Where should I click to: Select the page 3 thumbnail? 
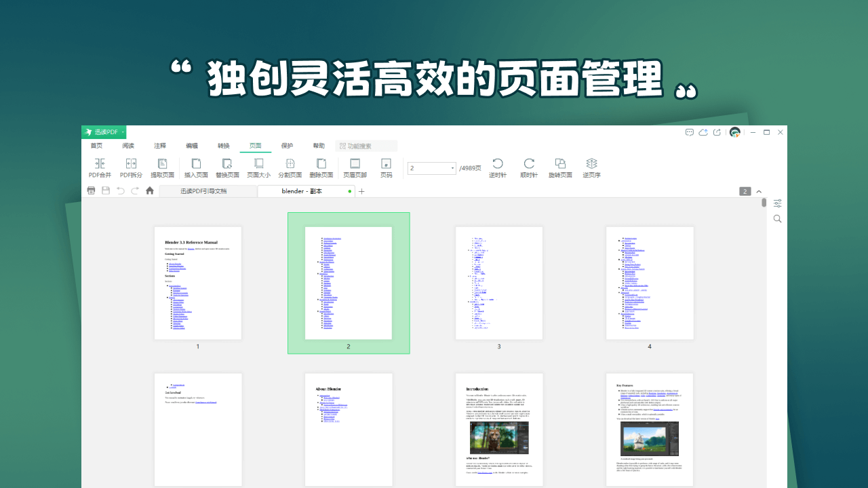coord(499,283)
